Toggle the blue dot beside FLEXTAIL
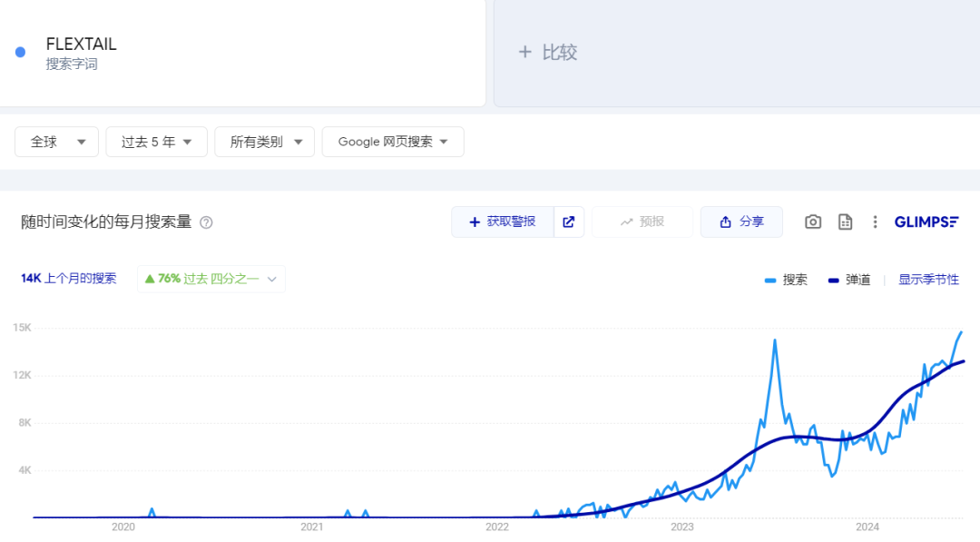This screenshot has height=542, width=980. [20, 52]
